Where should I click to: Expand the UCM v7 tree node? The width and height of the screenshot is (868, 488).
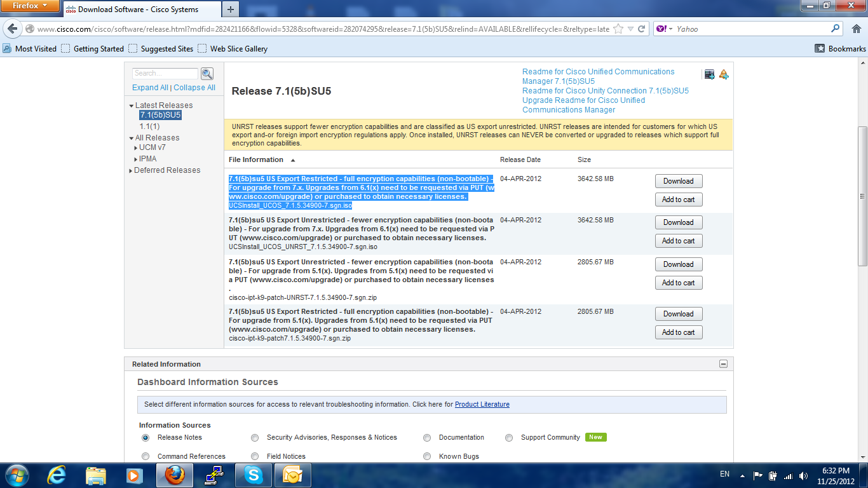136,148
